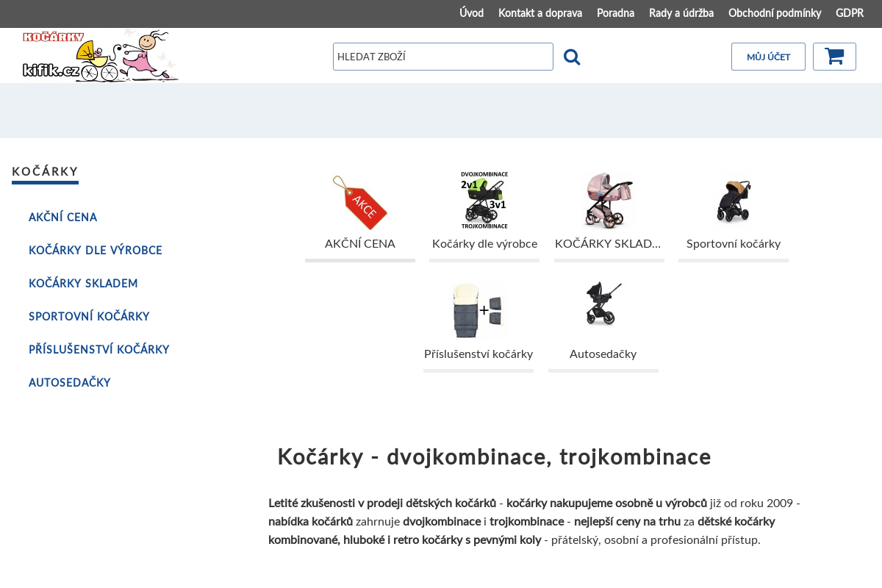Click the footmuff Příslušenství kočárky icon
Image resolution: width=882 pixels, height=588 pixels.
click(x=478, y=309)
